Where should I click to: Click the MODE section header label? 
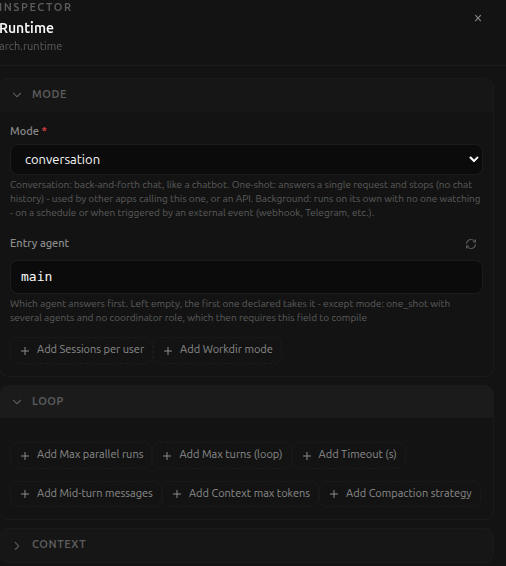(49, 95)
